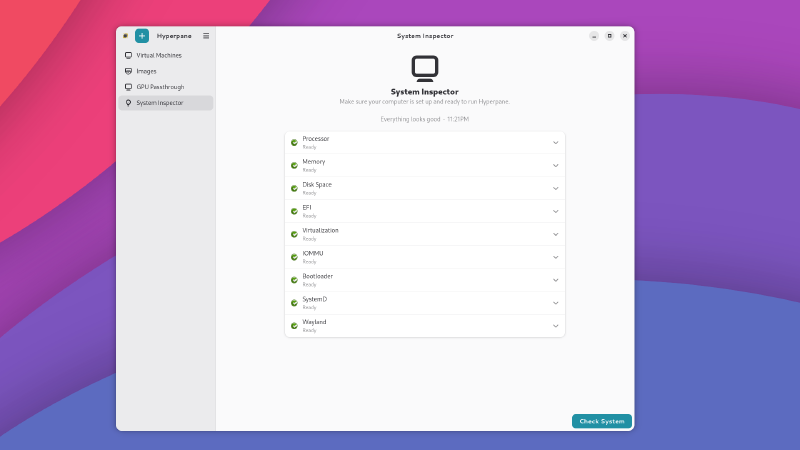Click the teal plus new VM button
The height and width of the screenshot is (450, 800).
(142, 36)
